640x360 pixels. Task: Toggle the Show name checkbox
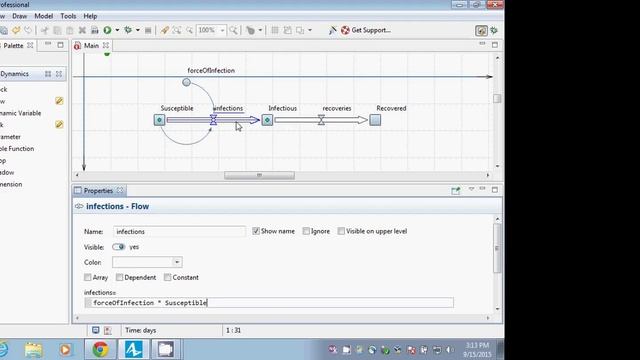pos(256,231)
